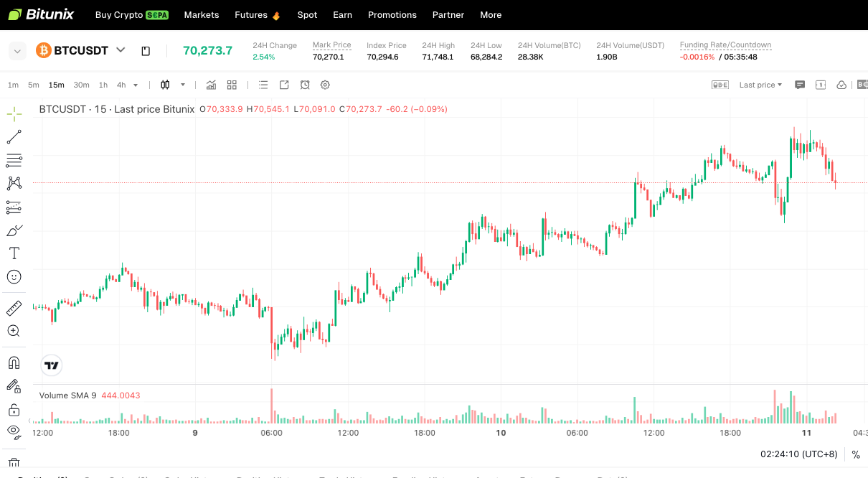Image resolution: width=868 pixels, height=478 pixels.
Task: Select the measure ruler tool
Action: coord(14,308)
